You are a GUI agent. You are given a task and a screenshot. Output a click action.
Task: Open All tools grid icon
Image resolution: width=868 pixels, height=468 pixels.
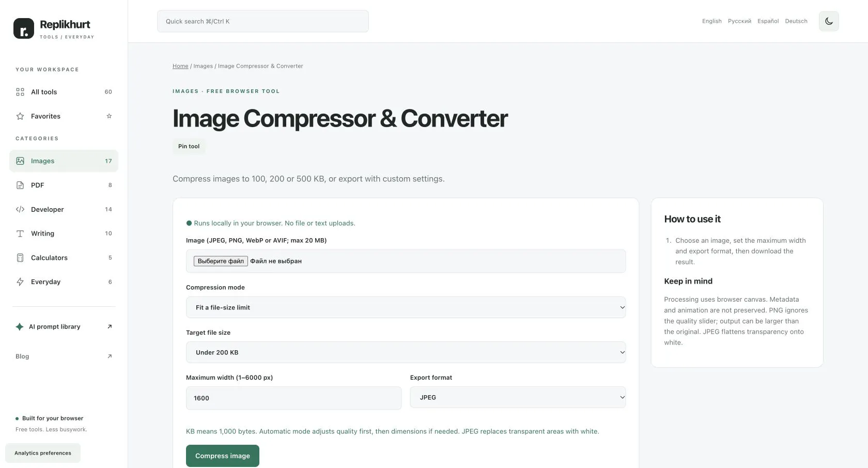coord(20,92)
